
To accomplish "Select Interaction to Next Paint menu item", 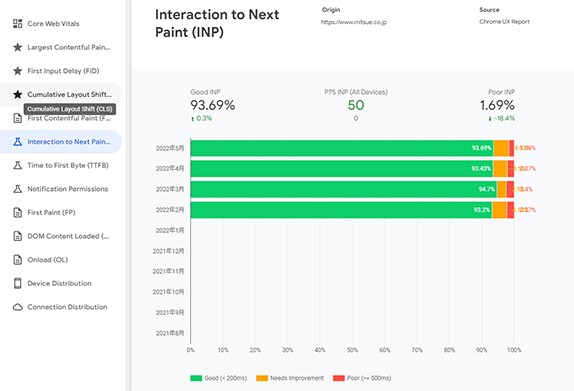I will (x=61, y=142).
